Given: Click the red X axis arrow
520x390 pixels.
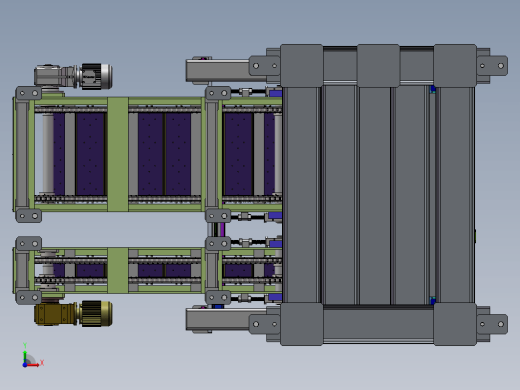Looking at the screenshot, I should click(34, 365).
